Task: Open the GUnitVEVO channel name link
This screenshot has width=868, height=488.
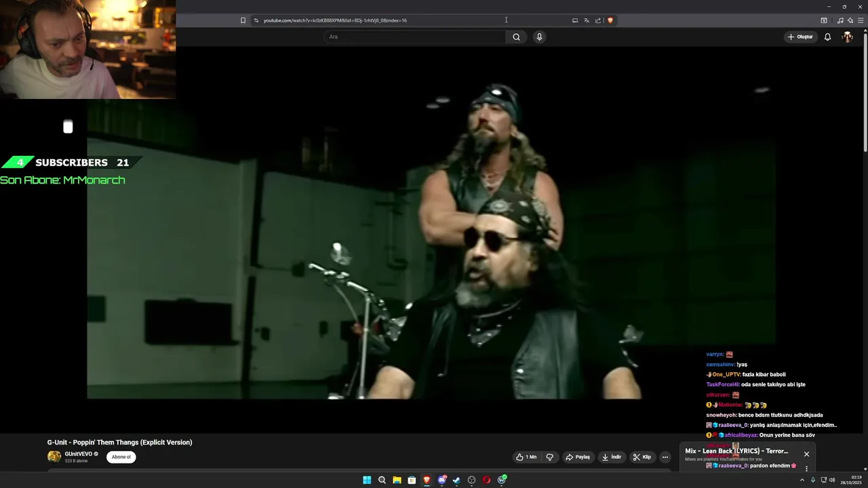Action: pyautogui.click(x=78, y=454)
